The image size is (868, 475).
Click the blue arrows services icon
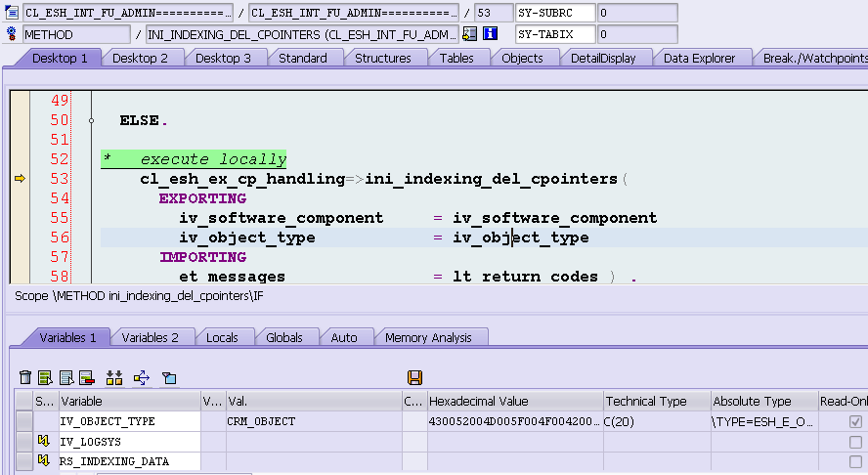(142, 377)
